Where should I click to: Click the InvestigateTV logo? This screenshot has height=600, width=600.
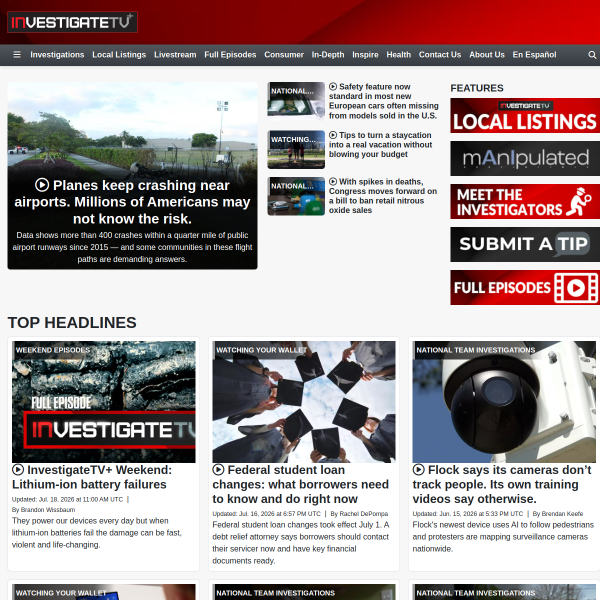(72, 22)
